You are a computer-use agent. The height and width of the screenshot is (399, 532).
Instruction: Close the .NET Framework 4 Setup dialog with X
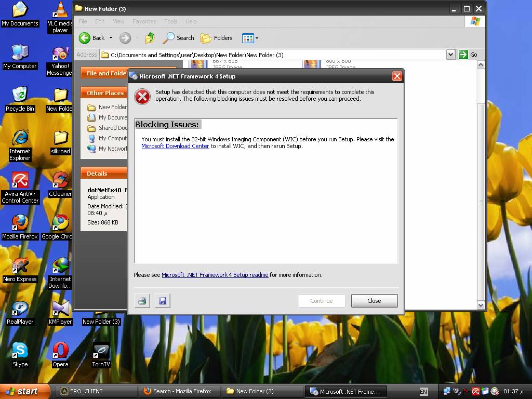tap(397, 76)
